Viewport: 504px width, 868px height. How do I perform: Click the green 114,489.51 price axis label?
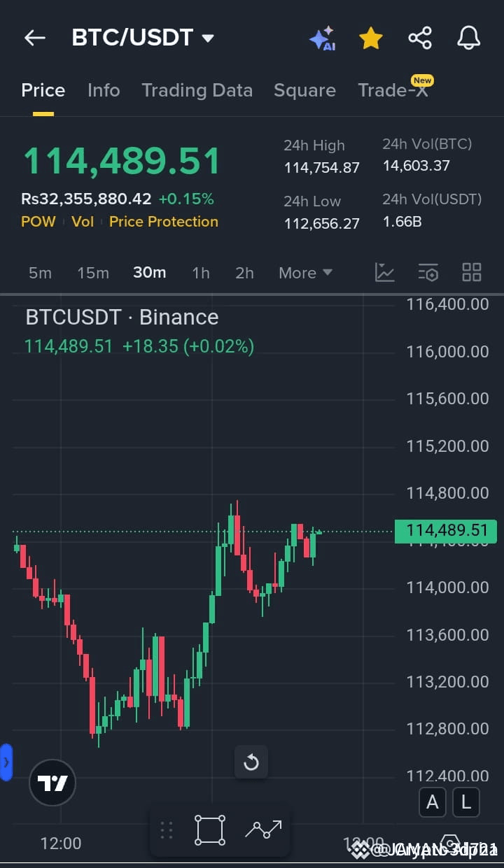coord(446,531)
